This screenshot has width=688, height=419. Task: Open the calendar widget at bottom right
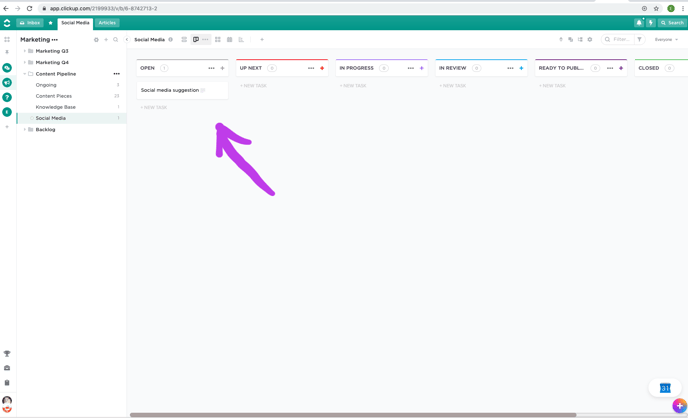(665, 388)
